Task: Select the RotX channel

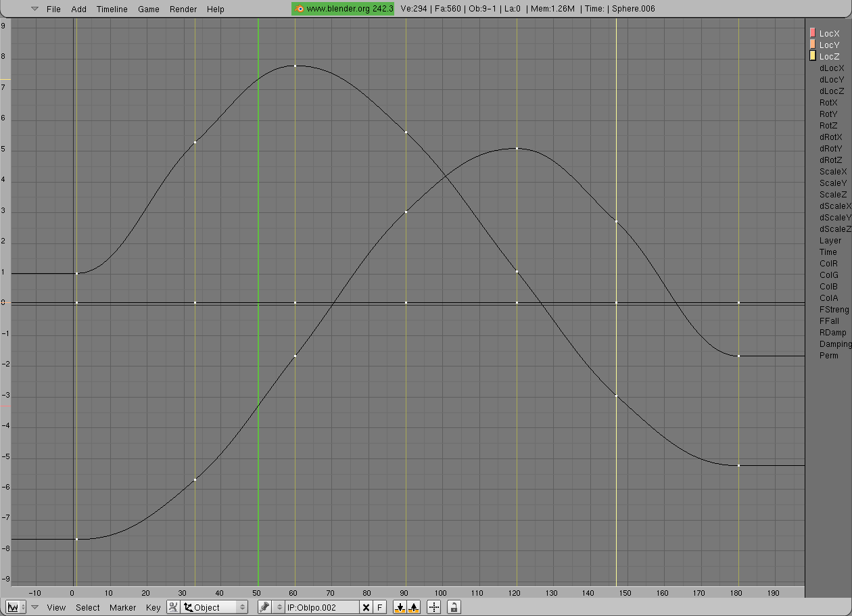Action: 828,102
